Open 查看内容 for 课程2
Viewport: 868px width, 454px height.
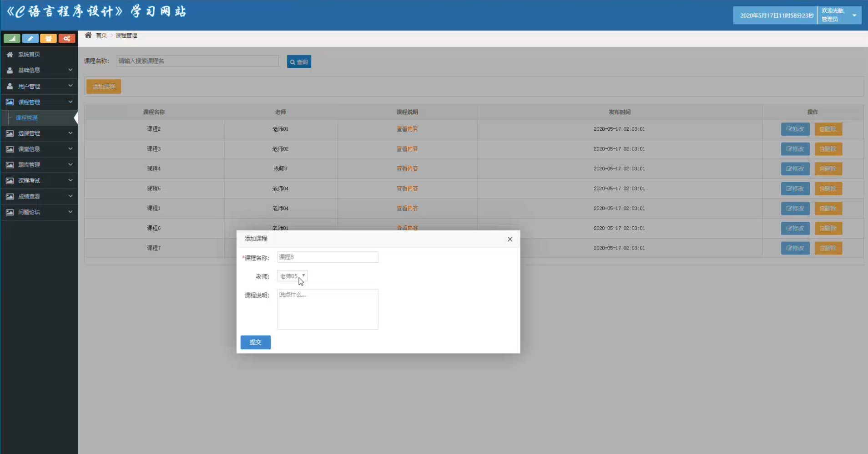pos(407,129)
